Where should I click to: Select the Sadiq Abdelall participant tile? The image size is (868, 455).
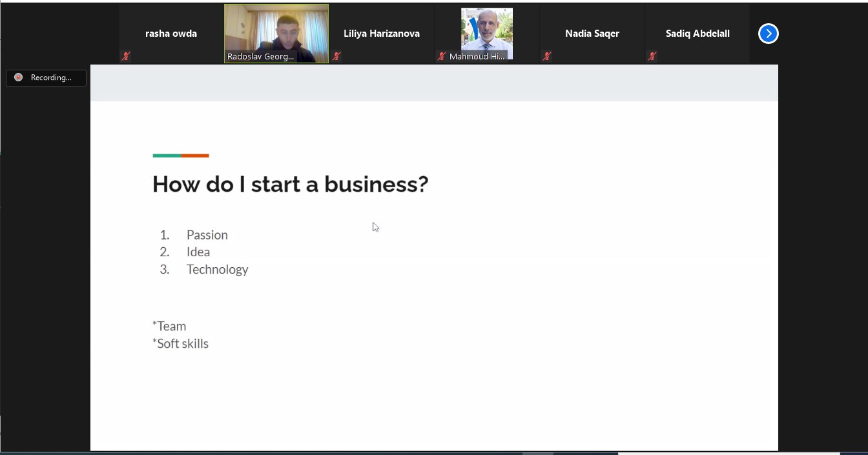click(697, 34)
